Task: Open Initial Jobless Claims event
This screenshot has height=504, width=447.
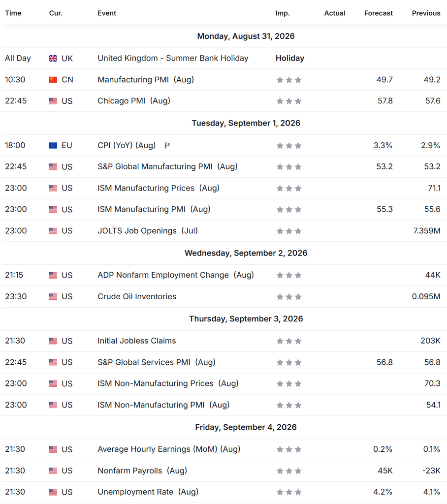Action: [137, 341]
